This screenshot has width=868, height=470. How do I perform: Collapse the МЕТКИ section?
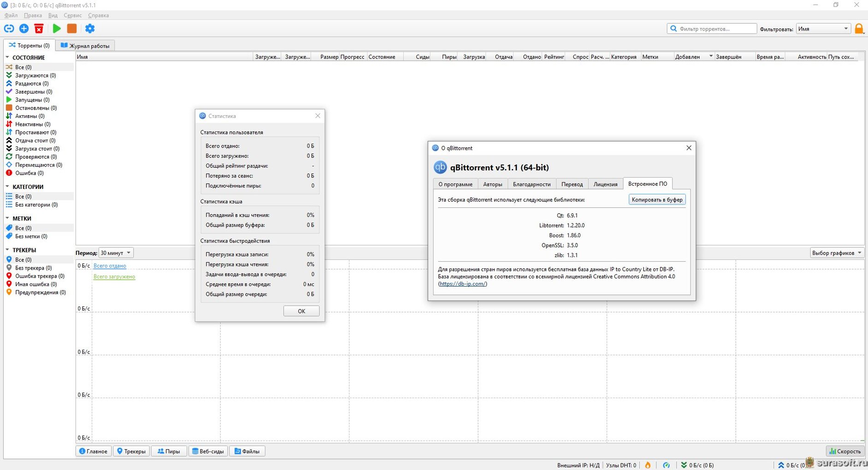pyautogui.click(x=7, y=218)
